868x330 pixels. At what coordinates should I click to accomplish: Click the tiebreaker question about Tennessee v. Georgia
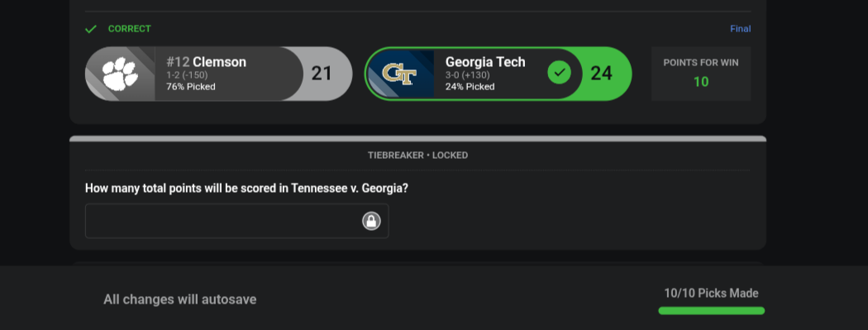[246, 189]
